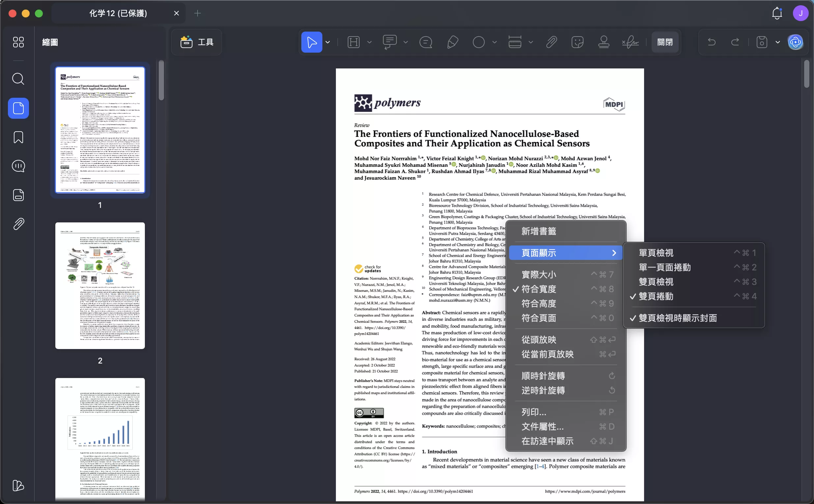Screen dimensions: 814x504
Task: Open the attachments sidebar panel
Action: 18,224
